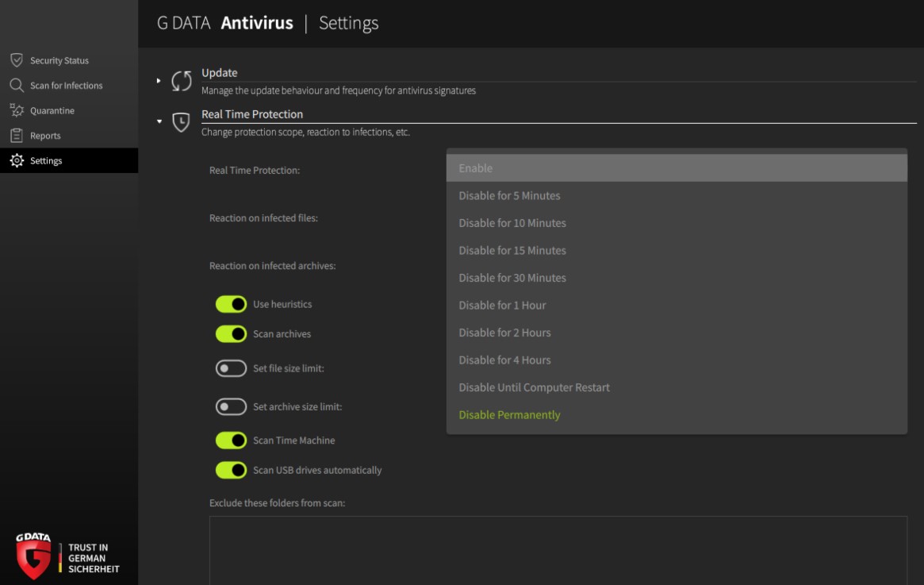The height and width of the screenshot is (585, 924).
Task: Pick Disable for 30 Minutes
Action: click(677, 278)
